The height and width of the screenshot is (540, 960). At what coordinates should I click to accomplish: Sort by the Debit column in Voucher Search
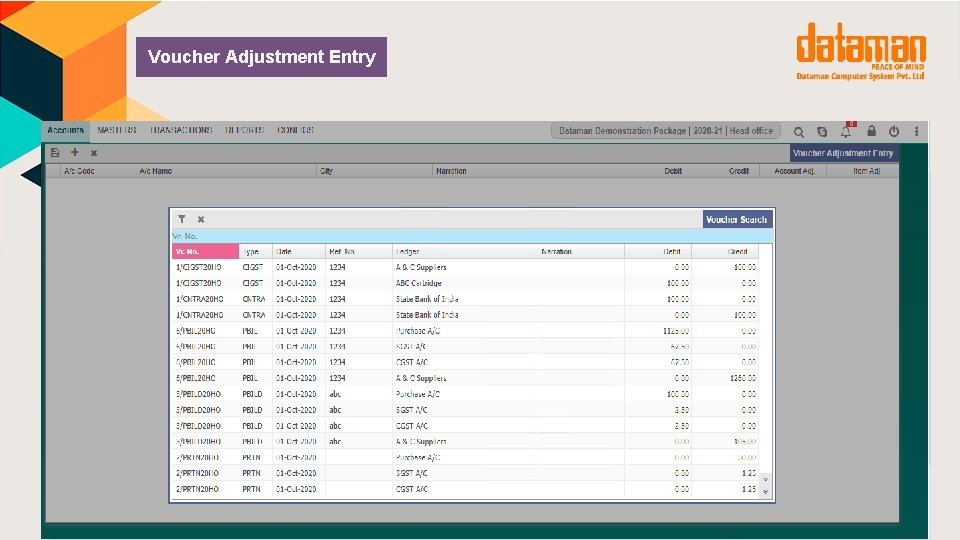click(x=658, y=252)
